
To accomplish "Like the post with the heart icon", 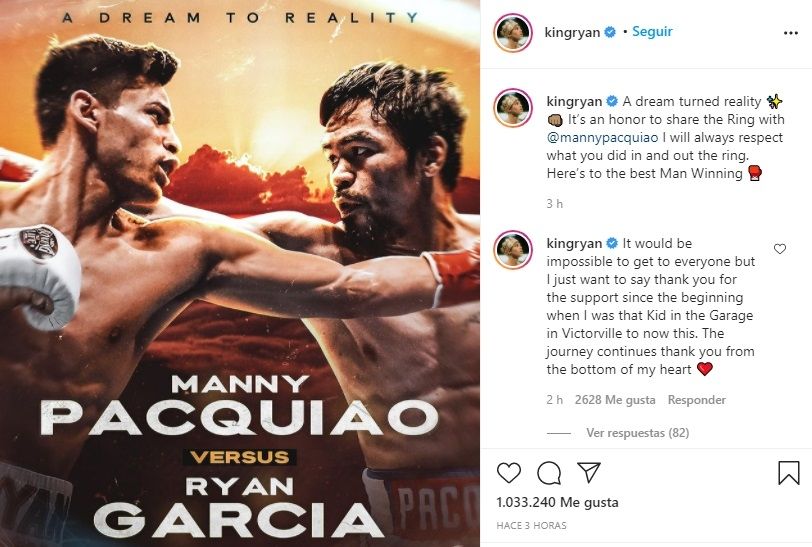I will click(509, 472).
